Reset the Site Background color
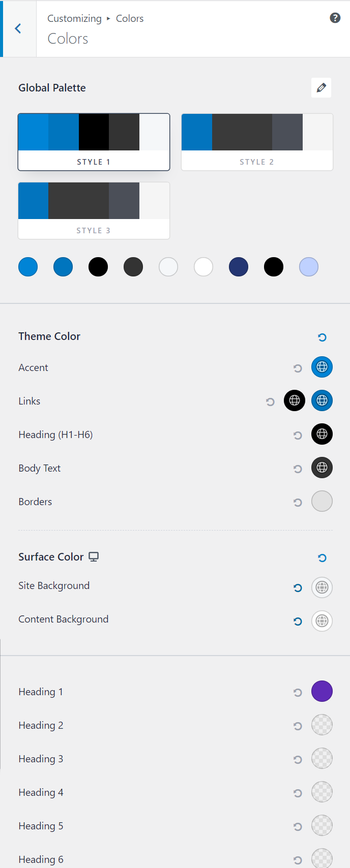The width and height of the screenshot is (350, 868). (298, 587)
